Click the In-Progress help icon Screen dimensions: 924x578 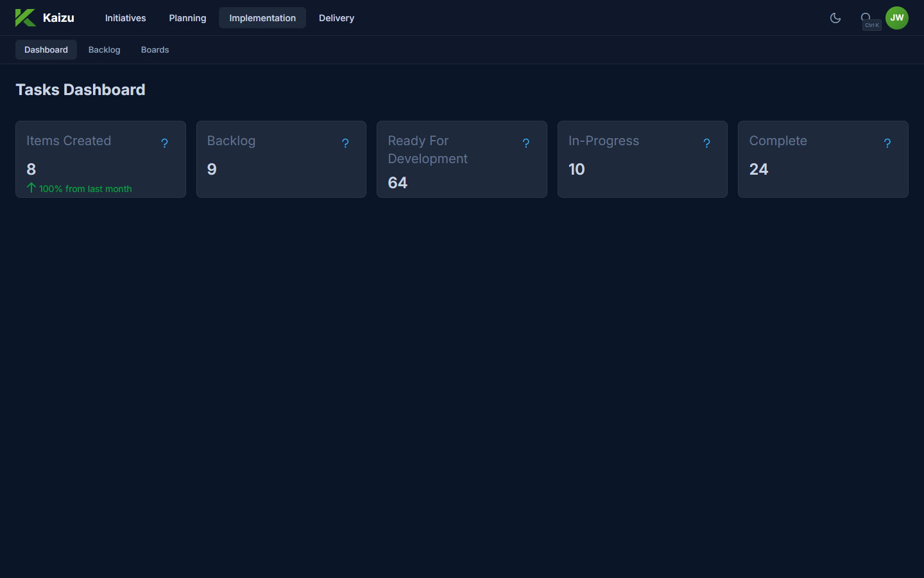707,143
